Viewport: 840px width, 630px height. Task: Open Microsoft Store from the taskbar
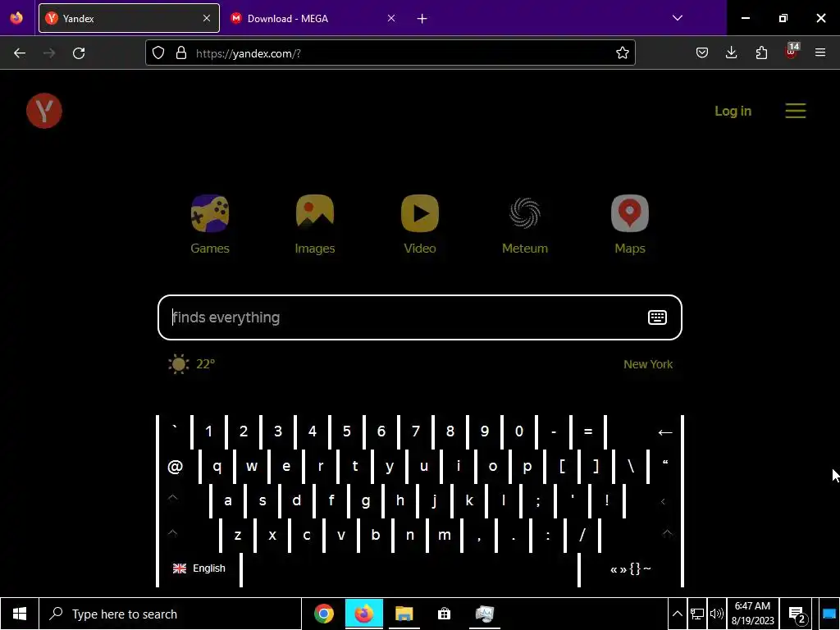click(444, 614)
